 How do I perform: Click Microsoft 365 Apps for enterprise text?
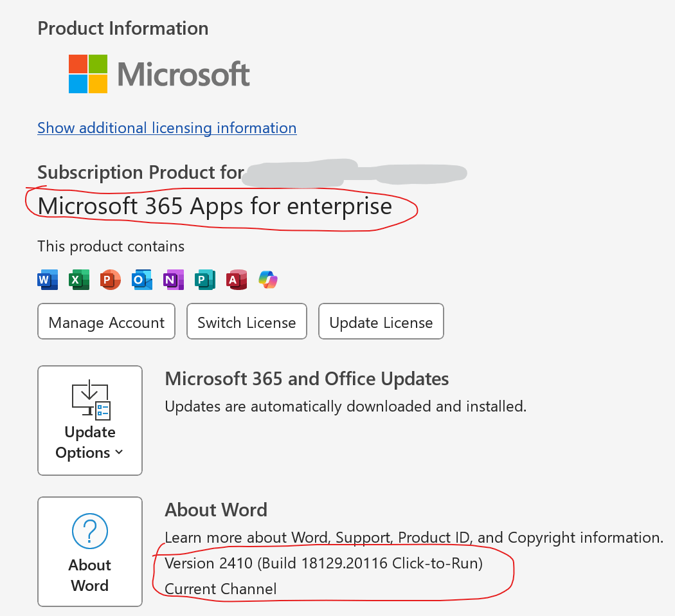pos(215,206)
